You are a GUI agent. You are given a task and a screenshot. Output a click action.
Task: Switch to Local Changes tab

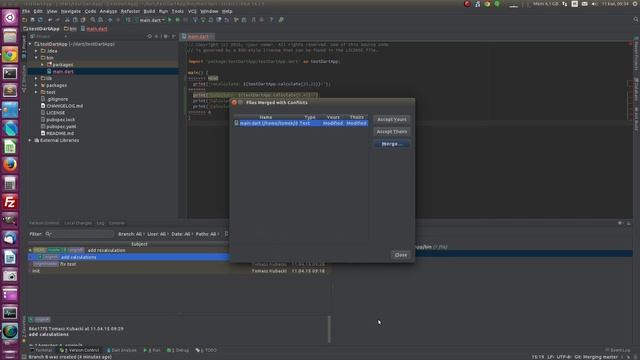click(x=78, y=223)
